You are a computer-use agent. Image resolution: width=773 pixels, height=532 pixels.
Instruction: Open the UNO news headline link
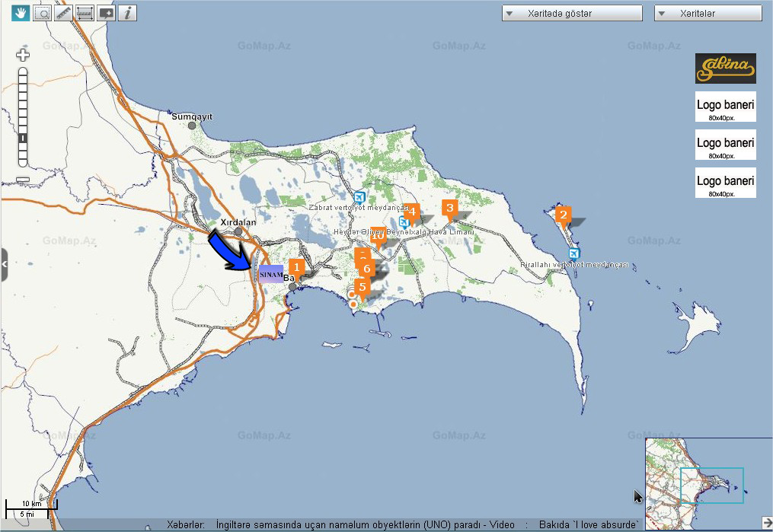[x=366, y=525]
